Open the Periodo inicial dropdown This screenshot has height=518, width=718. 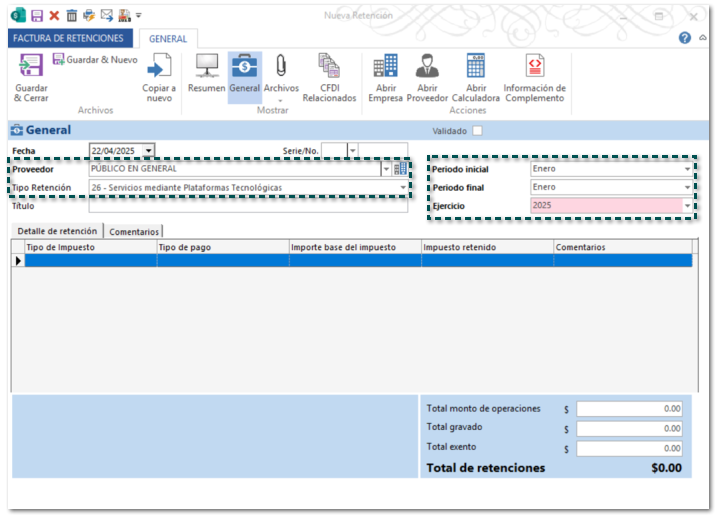click(x=687, y=169)
